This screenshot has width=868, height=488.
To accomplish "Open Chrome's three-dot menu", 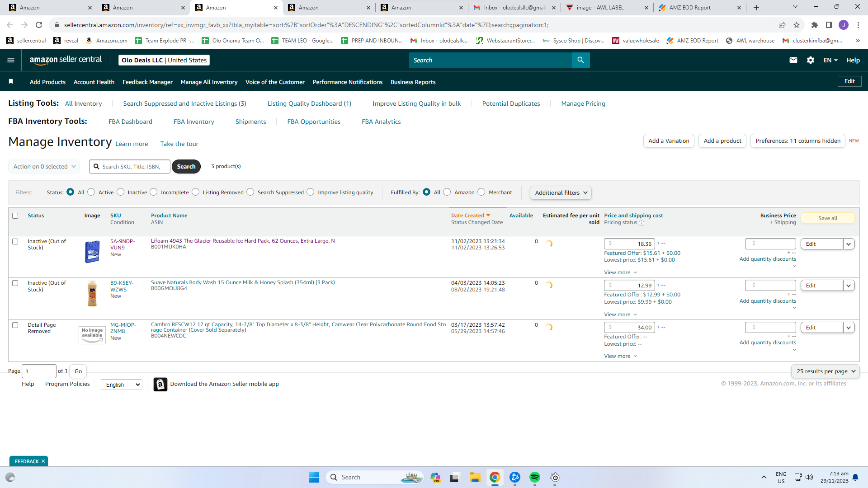I will point(858,25).
